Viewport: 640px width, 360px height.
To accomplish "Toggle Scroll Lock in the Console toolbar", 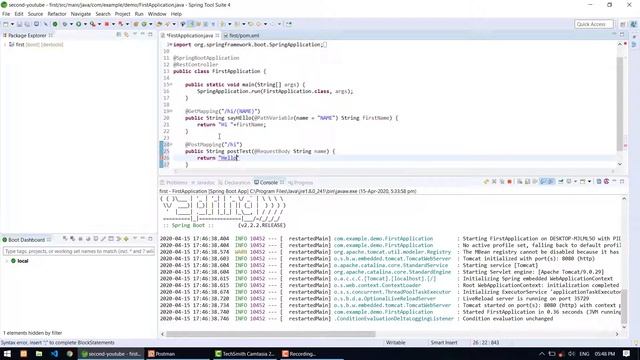I will pyautogui.click(x=527, y=182).
